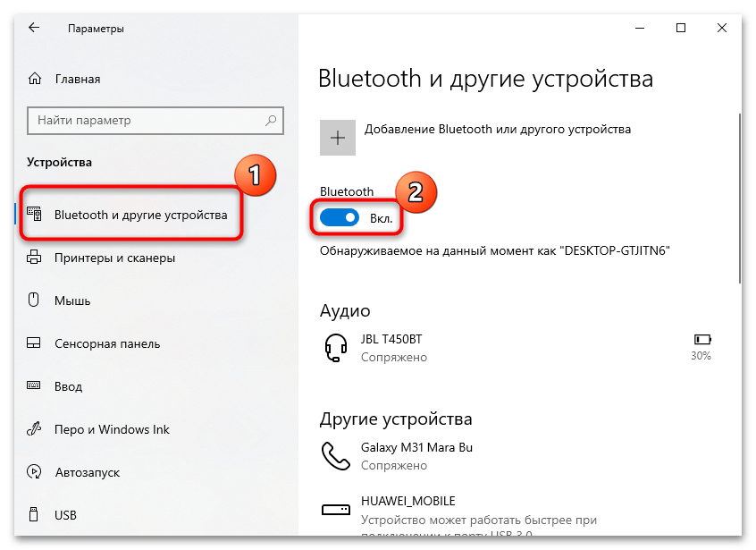Screen dimensions: 756x550
Task: Open Перо и Windows Ink section
Action: pos(112,429)
